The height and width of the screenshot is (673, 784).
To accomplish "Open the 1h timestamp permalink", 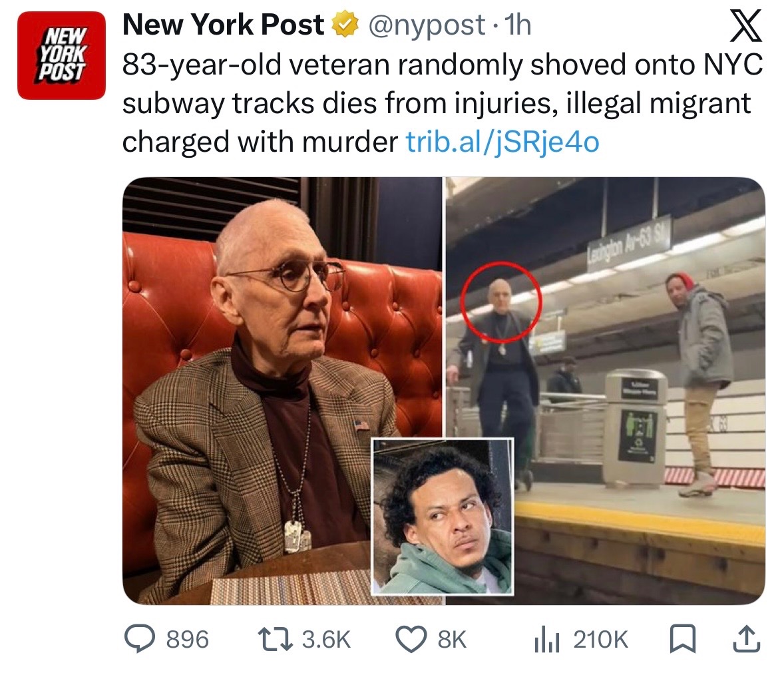I will click(518, 25).
